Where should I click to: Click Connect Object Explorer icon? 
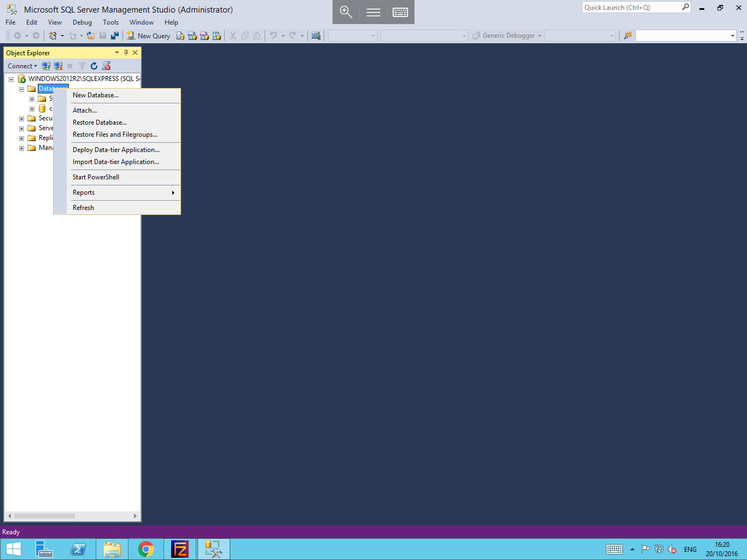tap(46, 66)
